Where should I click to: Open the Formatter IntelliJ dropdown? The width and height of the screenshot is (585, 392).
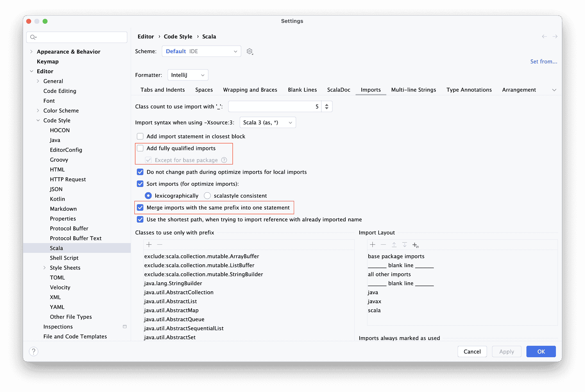coord(188,75)
